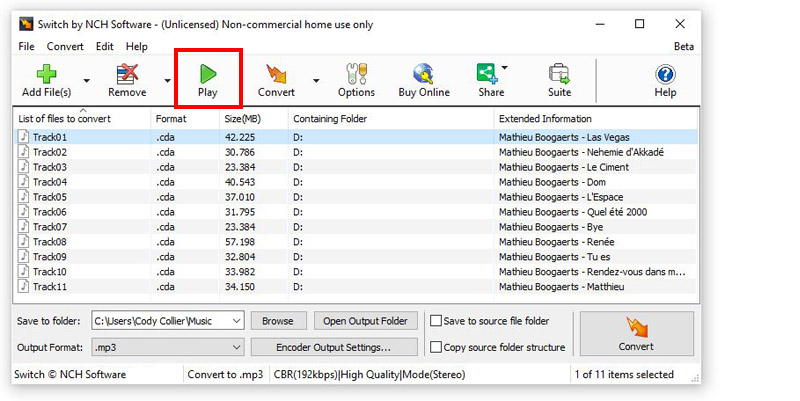800x401 pixels.
Task: Open the Convert menu in the menu bar
Action: pos(65,46)
